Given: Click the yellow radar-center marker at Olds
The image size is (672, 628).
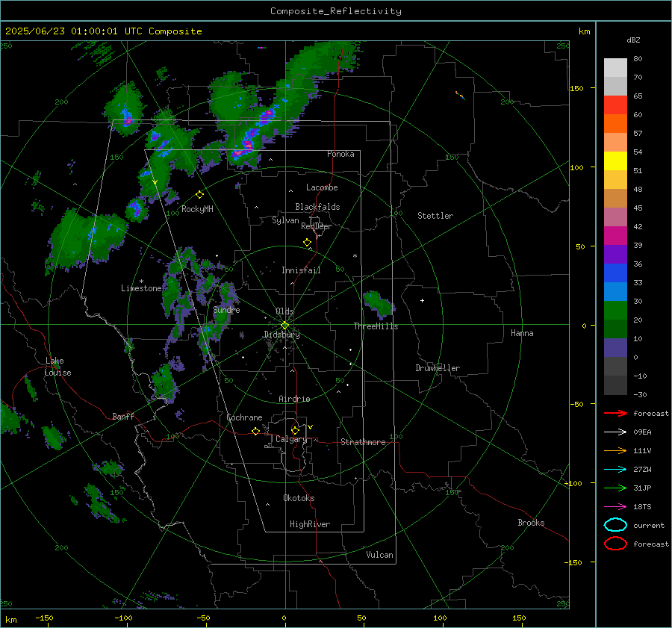Looking at the screenshot, I should 285,326.
